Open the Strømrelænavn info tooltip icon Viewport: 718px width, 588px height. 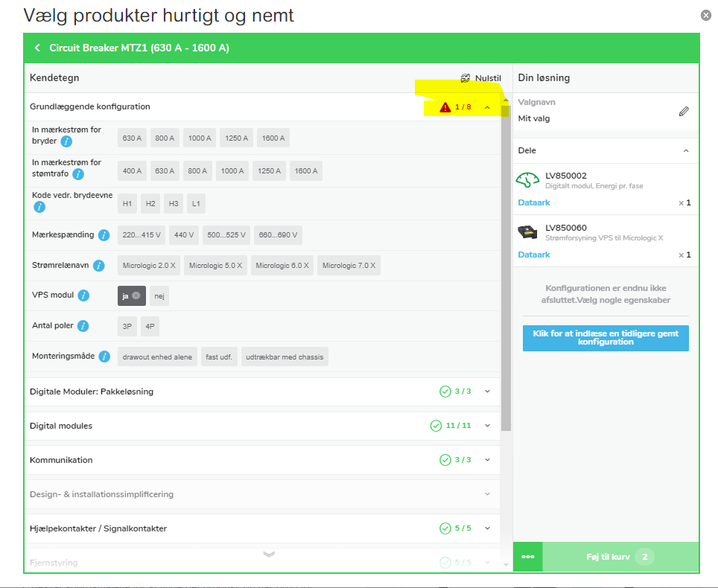[x=99, y=266]
